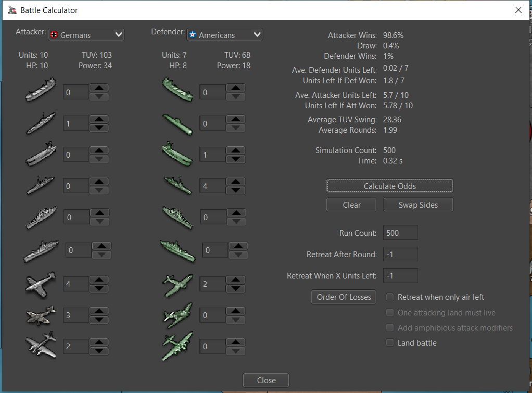Viewport: 532px width, 393px height.
Task: Decrease American destroyer count with down arrow
Action: pyautogui.click(x=235, y=190)
